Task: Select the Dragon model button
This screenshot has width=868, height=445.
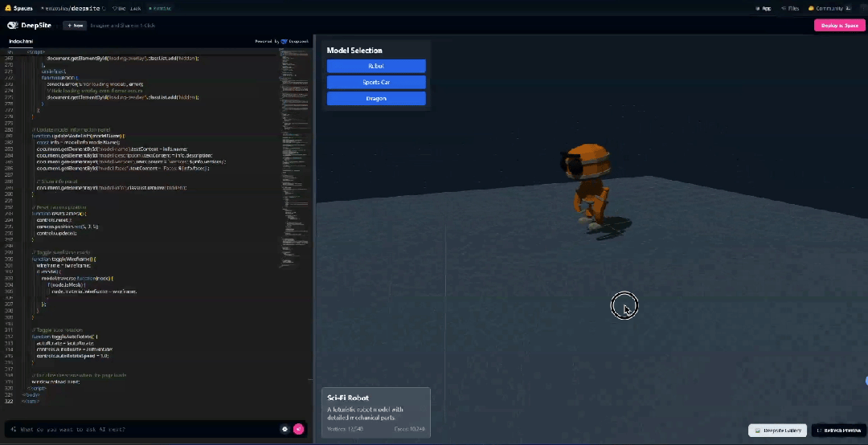Action: (x=376, y=99)
